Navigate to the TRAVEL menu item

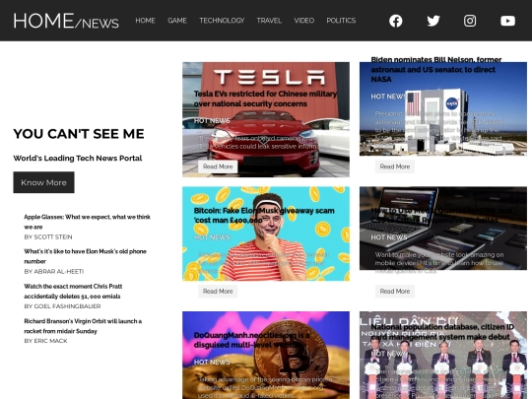(269, 21)
